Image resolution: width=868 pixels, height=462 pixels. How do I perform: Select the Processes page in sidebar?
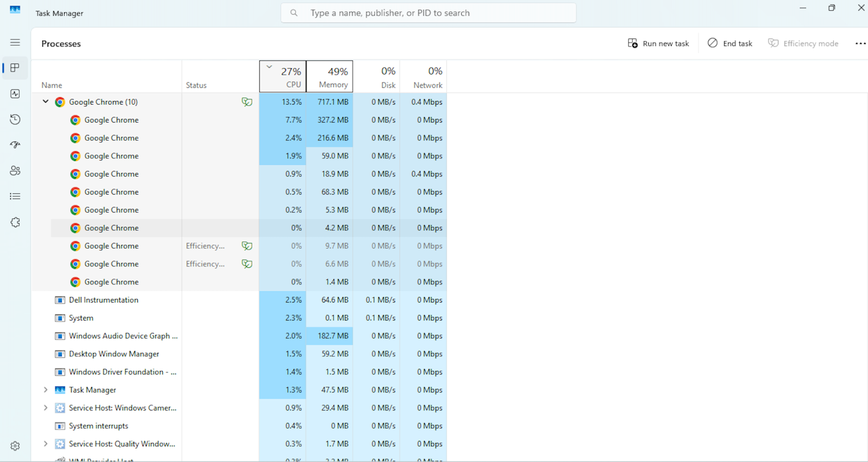(15, 68)
